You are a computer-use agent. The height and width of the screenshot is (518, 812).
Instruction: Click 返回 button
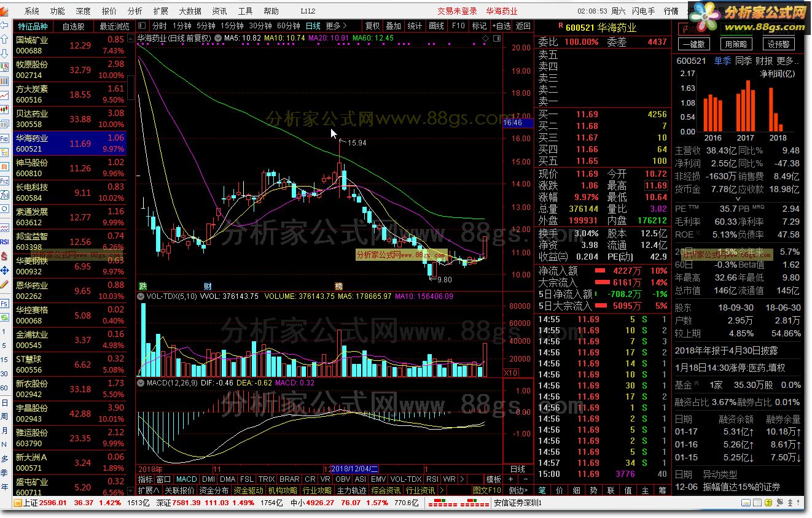pyautogui.click(x=523, y=26)
